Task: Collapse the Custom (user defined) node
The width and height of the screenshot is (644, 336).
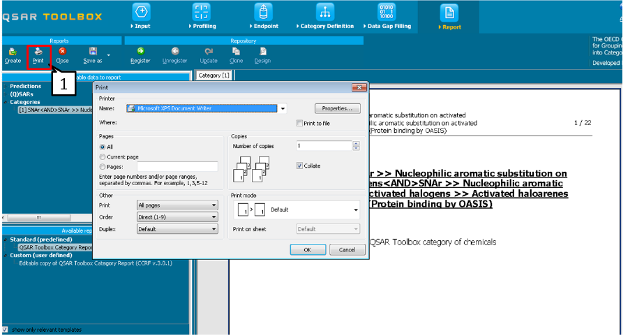Action: coord(6,256)
